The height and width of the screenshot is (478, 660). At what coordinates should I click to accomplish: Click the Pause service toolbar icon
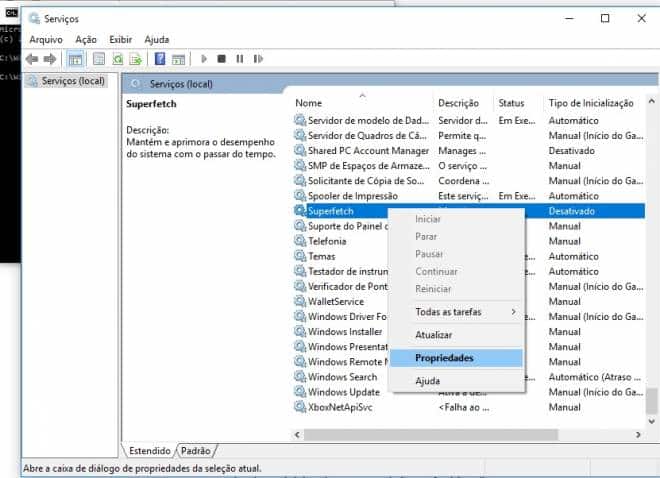tap(240, 59)
